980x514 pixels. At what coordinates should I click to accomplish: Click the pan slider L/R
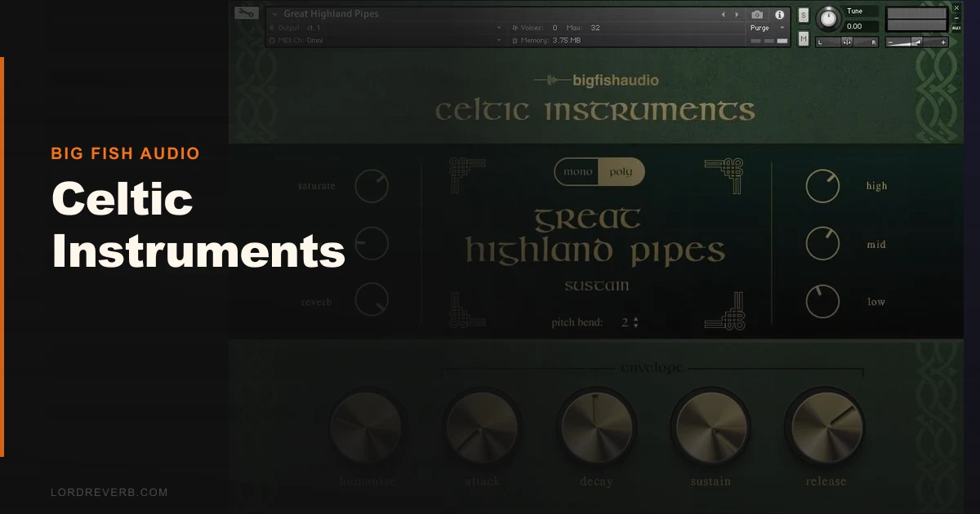click(x=847, y=42)
